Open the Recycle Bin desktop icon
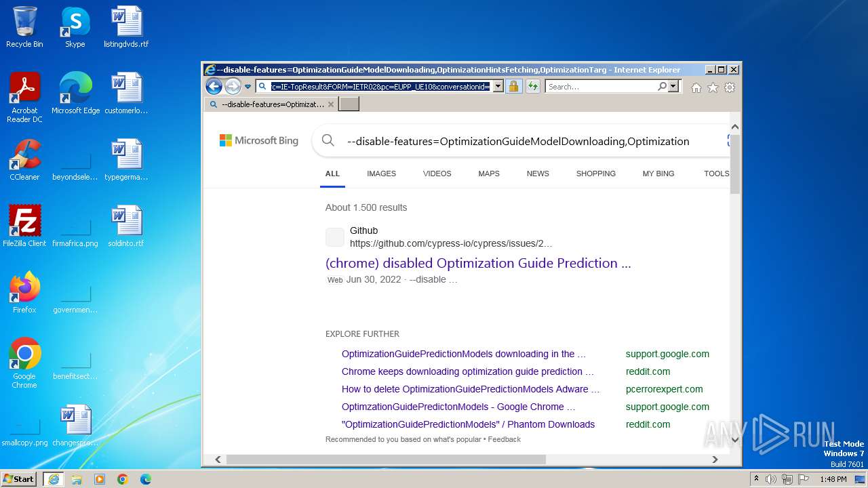This screenshot has width=868, height=488. [x=24, y=27]
